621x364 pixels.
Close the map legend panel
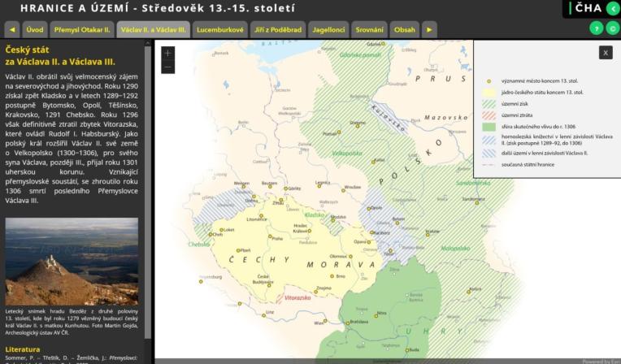click(x=606, y=52)
